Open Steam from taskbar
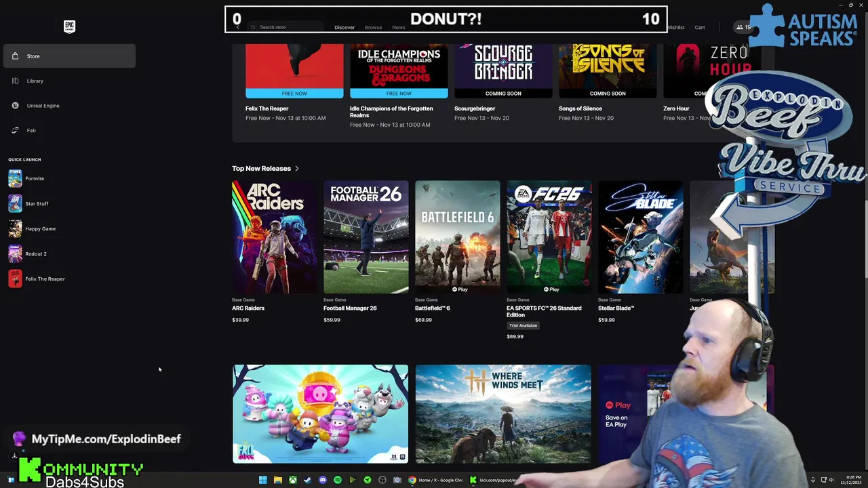The image size is (868, 488). coord(307,480)
